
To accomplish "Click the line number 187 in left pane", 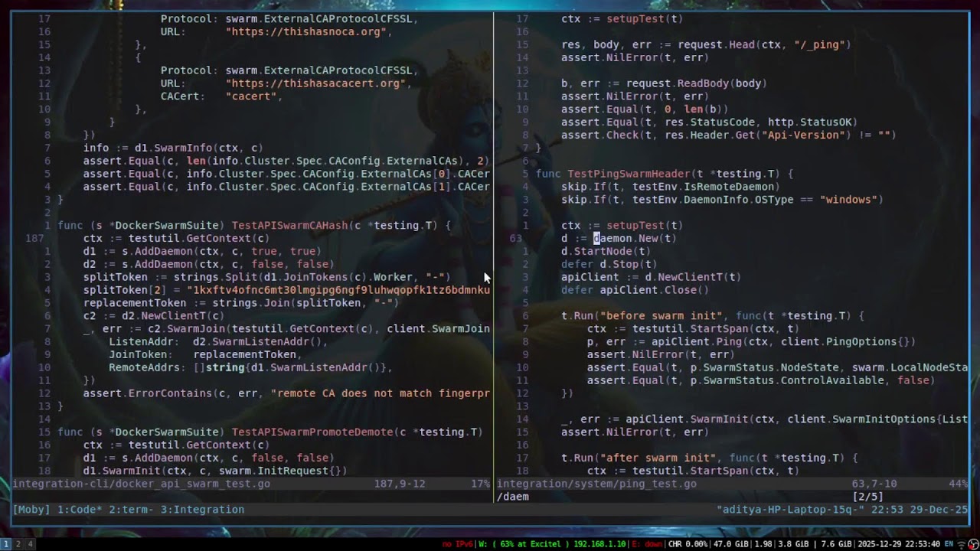I will (34, 238).
